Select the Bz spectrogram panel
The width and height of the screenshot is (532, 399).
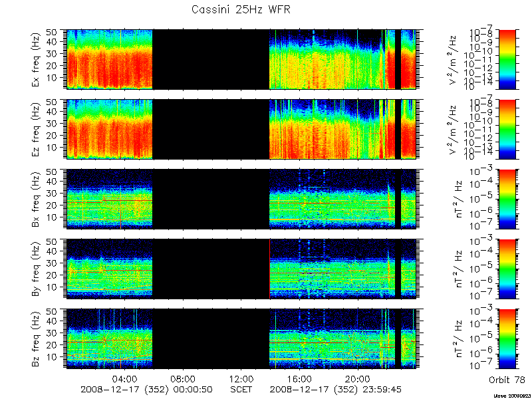pos(241,338)
